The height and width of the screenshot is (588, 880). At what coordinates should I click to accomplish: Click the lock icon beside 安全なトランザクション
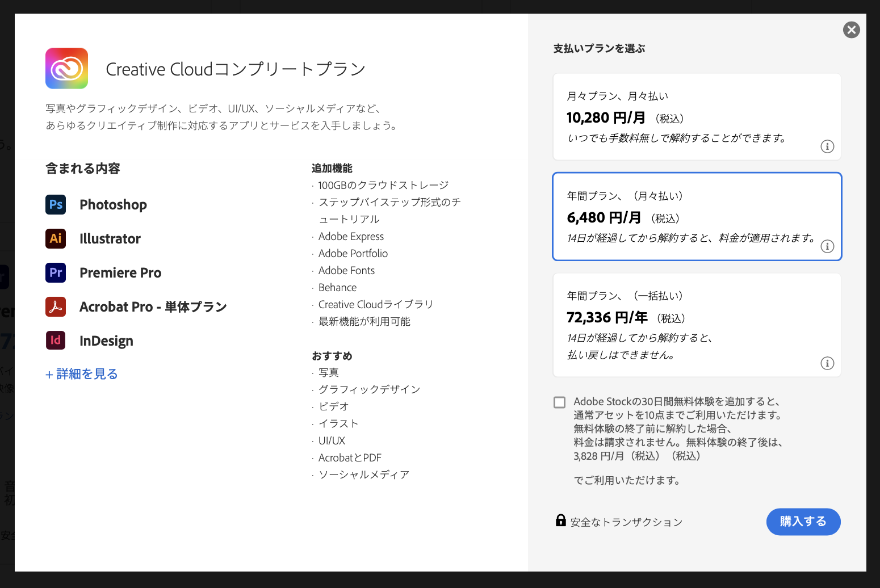[x=561, y=520]
